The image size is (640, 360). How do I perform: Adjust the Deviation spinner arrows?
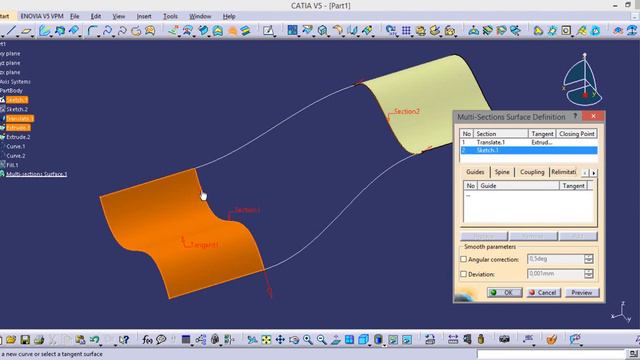point(589,274)
